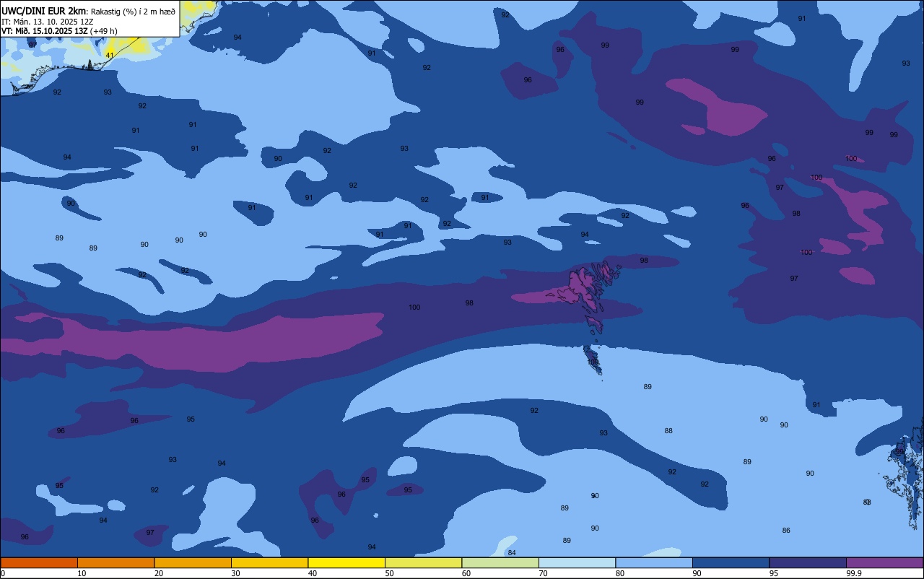Screen dimensions: 924x579
Task: Click the '99.9' legend tick label
Action: 855,573
